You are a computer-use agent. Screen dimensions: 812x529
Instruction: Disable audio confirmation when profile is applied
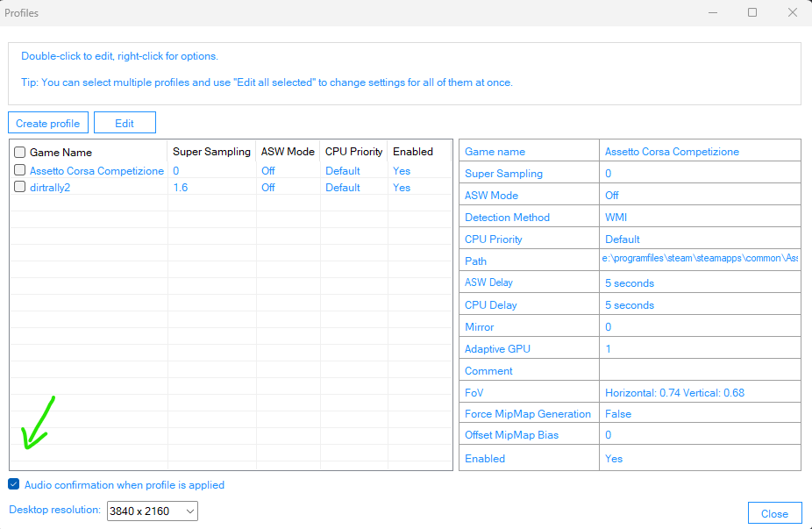pyautogui.click(x=14, y=484)
